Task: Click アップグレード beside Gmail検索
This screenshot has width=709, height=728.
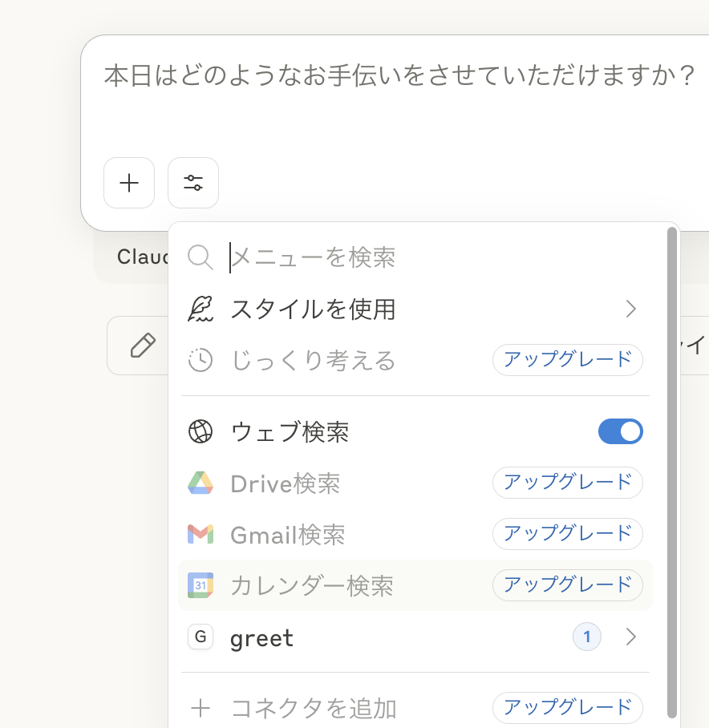Action: click(x=567, y=534)
